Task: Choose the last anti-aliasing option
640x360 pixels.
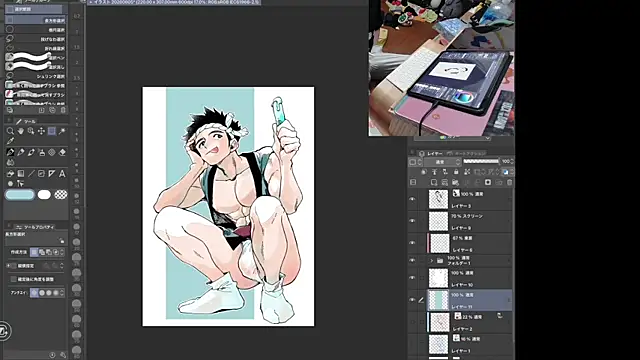Action: [x=56, y=293]
